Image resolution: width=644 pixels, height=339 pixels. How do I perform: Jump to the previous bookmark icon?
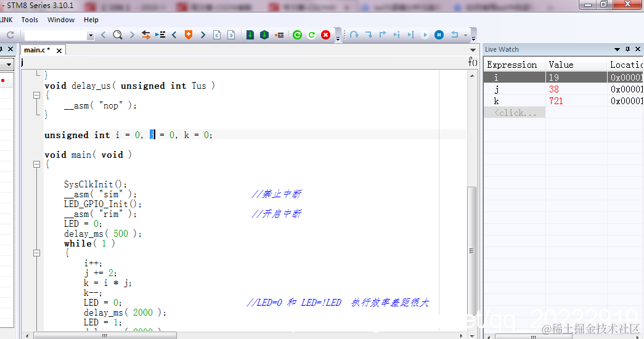pyautogui.click(x=174, y=35)
